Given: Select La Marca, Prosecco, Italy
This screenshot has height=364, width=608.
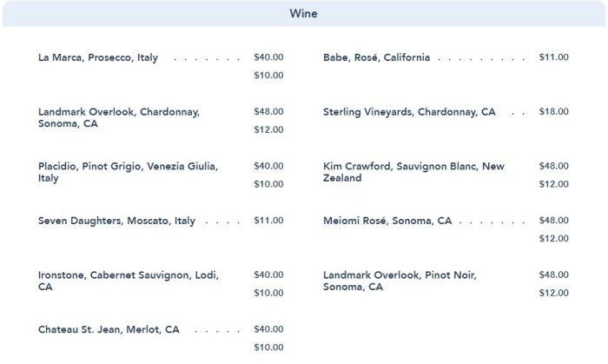Looking at the screenshot, I should pos(98,58).
